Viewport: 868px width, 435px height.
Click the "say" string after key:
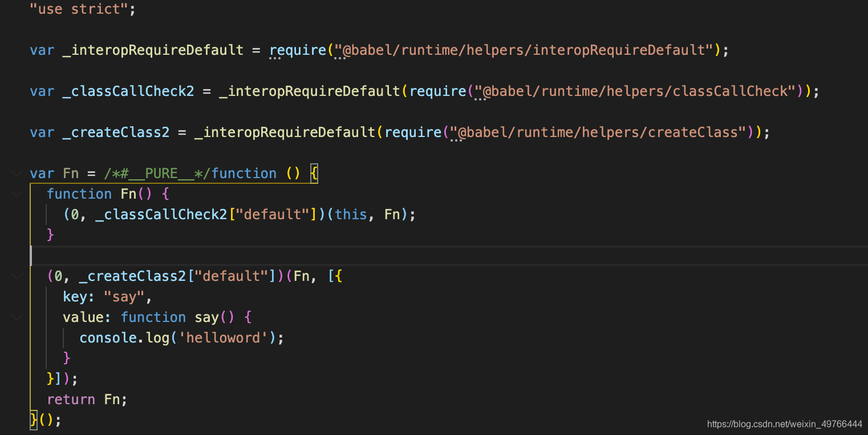point(124,297)
